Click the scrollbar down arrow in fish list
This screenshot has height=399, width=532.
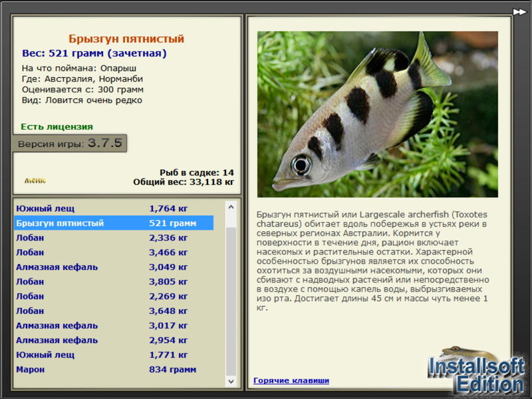pos(231,381)
